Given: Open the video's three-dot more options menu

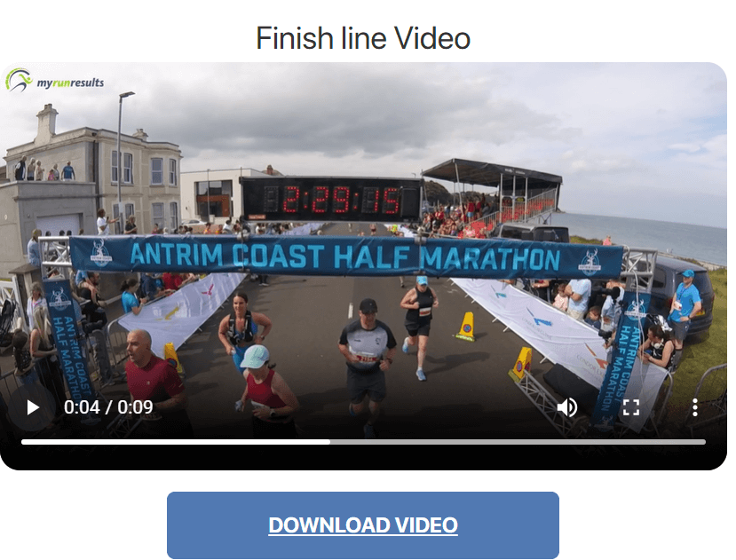Looking at the screenshot, I should click(695, 407).
